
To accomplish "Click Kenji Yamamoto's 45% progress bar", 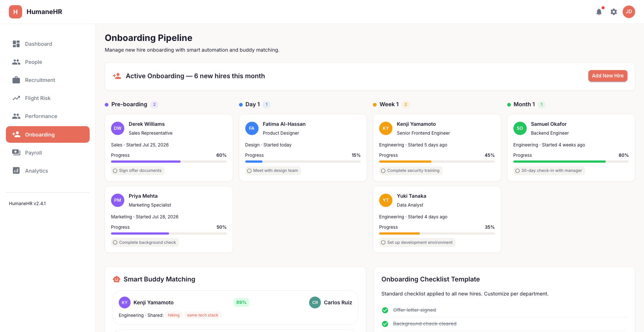I will click(x=437, y=162).
